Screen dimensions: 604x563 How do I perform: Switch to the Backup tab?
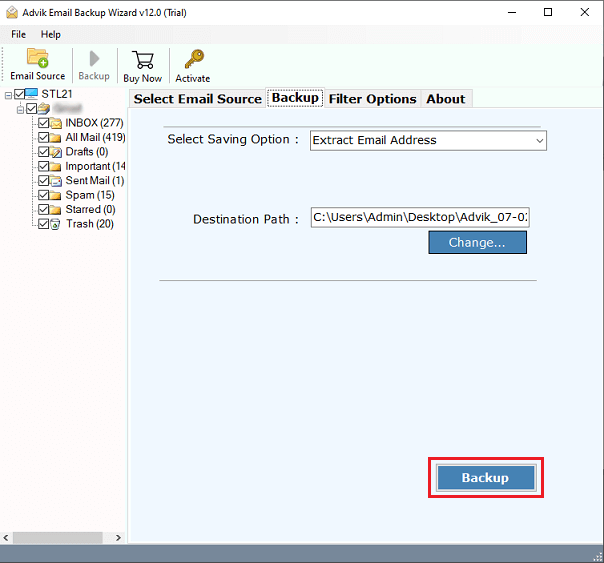click(x=295, y=98)
